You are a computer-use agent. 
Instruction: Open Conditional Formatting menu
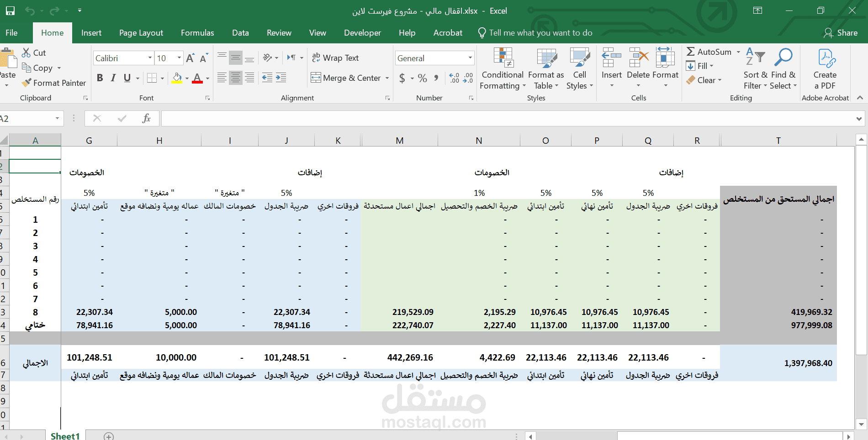(503, 68)
